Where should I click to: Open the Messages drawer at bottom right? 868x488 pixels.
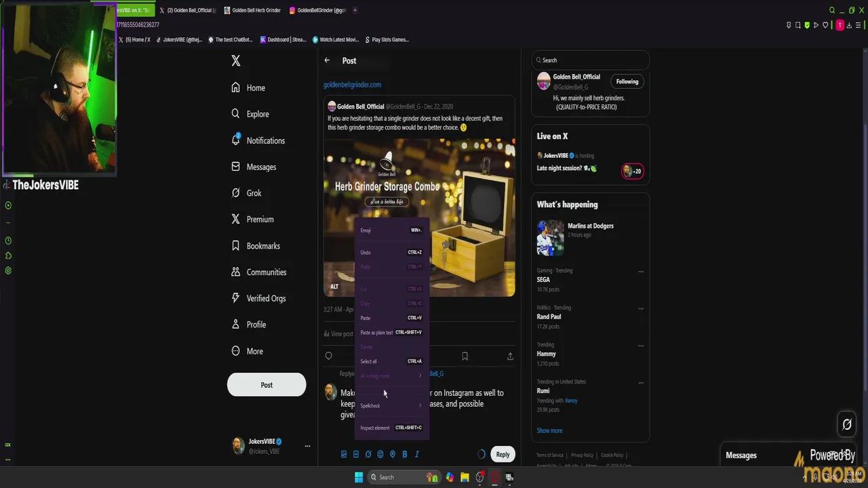click(x=741, y=455)
